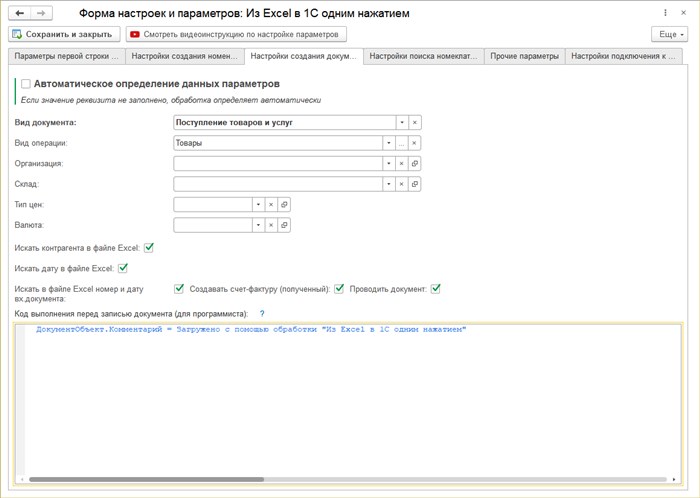Clear the Склад field
Image resolution: width=700 pixels, height=498 pixels.
pos(401,184)
